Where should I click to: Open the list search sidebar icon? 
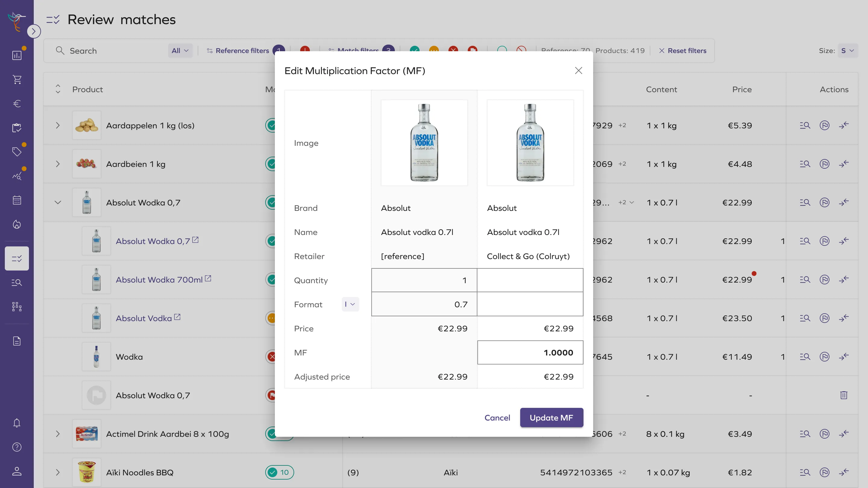click(x=17, y=282)
